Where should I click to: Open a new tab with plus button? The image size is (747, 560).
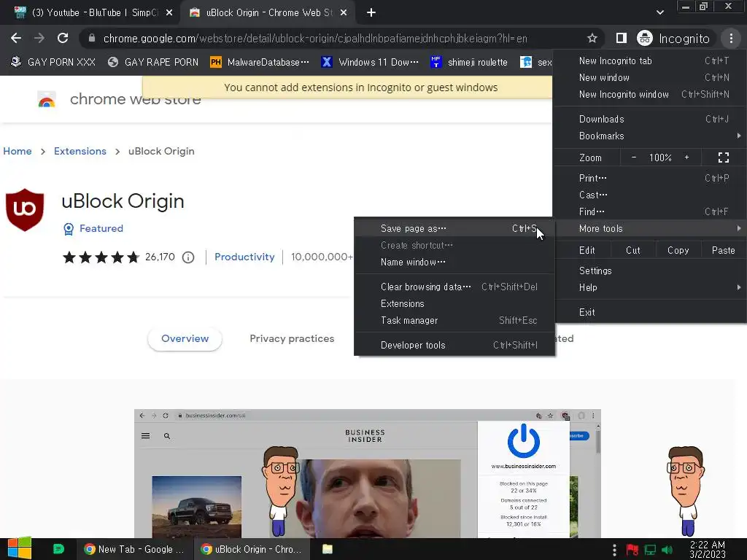click(371, 13)
